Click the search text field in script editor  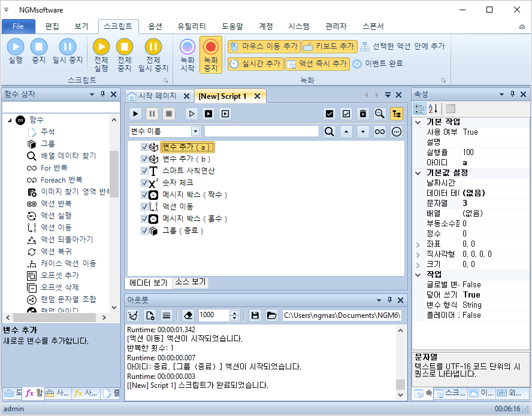click(262, 131)
